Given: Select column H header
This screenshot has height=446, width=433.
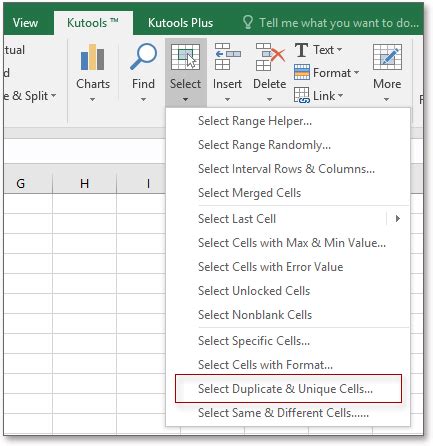Looking at the screenshot, I should 84,183.
